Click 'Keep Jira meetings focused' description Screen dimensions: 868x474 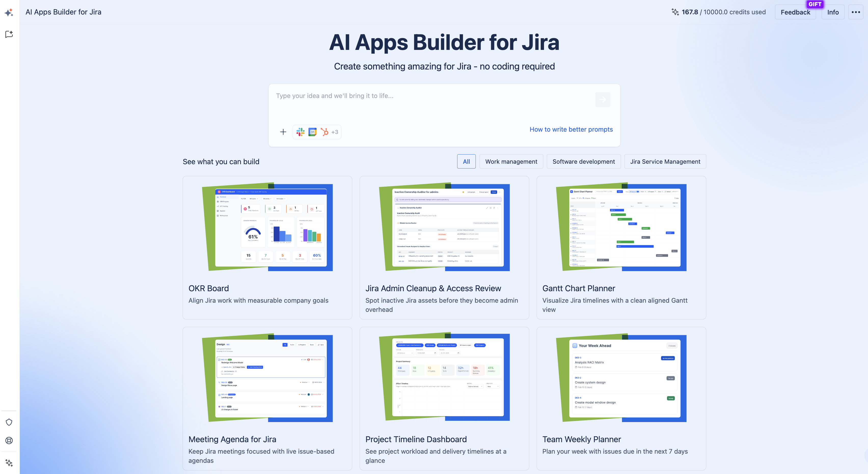click(261, 456)
